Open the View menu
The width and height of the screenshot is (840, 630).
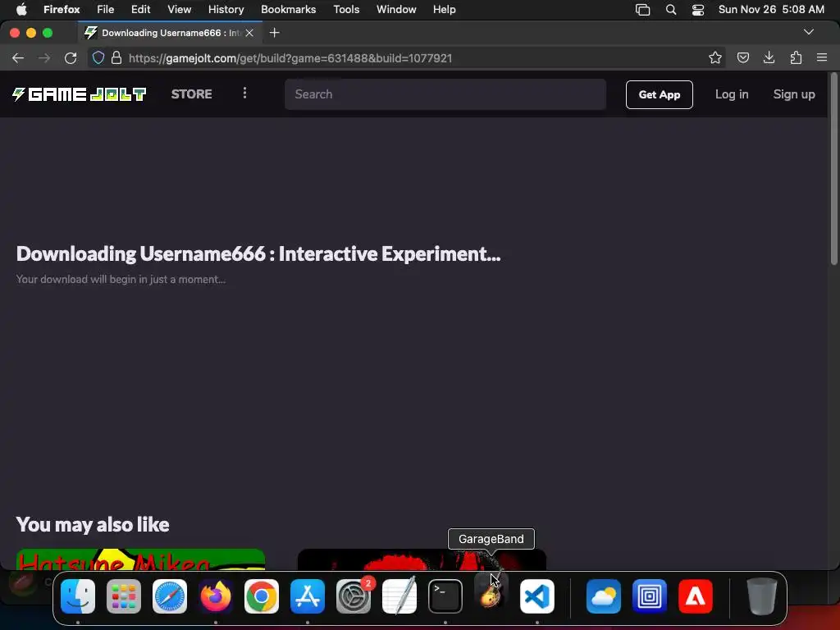179,9
